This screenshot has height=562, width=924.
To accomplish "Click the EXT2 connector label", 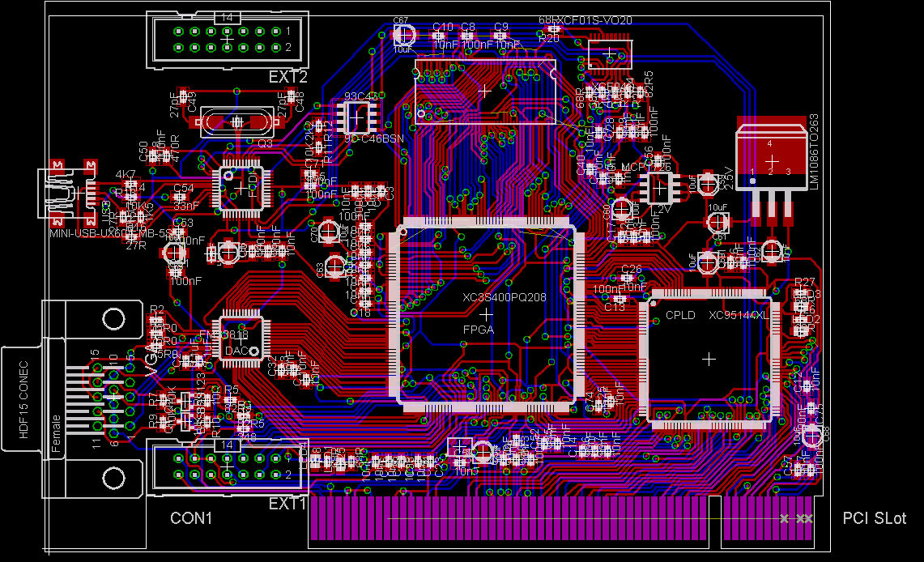I will point(288,77).
